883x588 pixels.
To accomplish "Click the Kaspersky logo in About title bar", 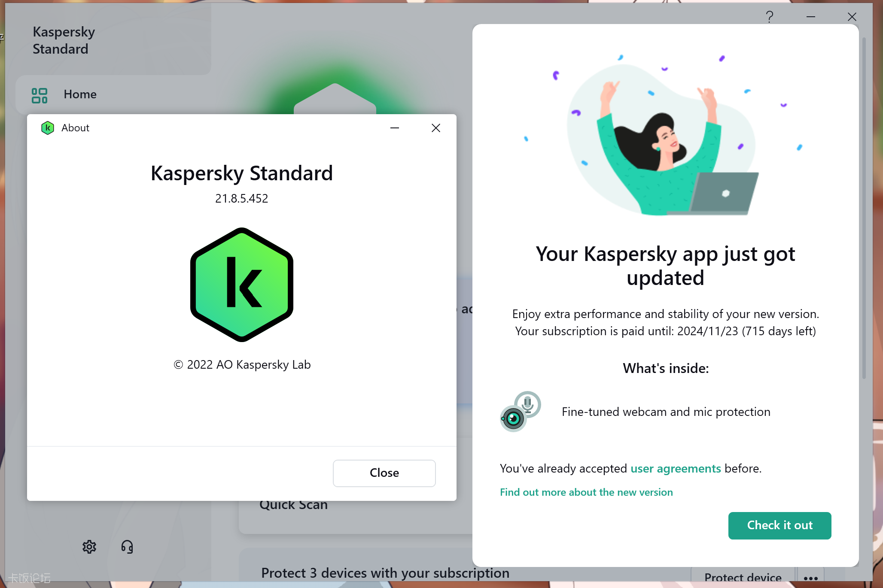I will coord(48,128).
